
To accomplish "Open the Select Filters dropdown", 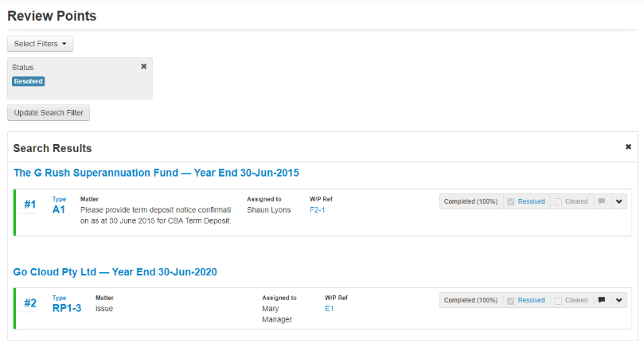I will coord(40,44).
